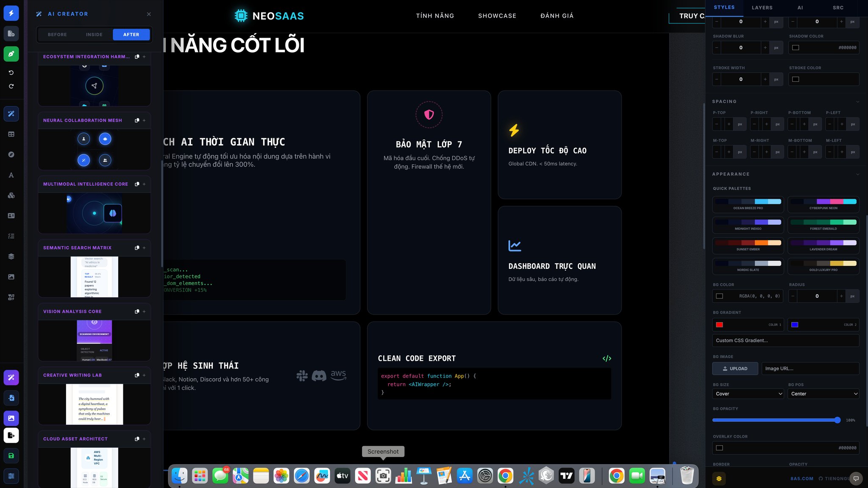The width and height of the screenshot is (868, 488).
Task: Click SHOWCASE in the page navigation
Action: (x=497, y=16)
